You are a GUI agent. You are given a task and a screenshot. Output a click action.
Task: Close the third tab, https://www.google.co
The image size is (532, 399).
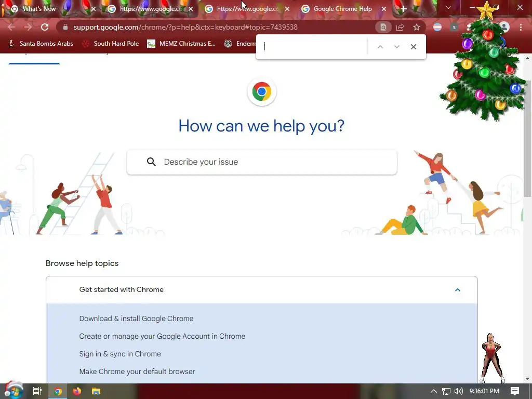pos(287,9)
